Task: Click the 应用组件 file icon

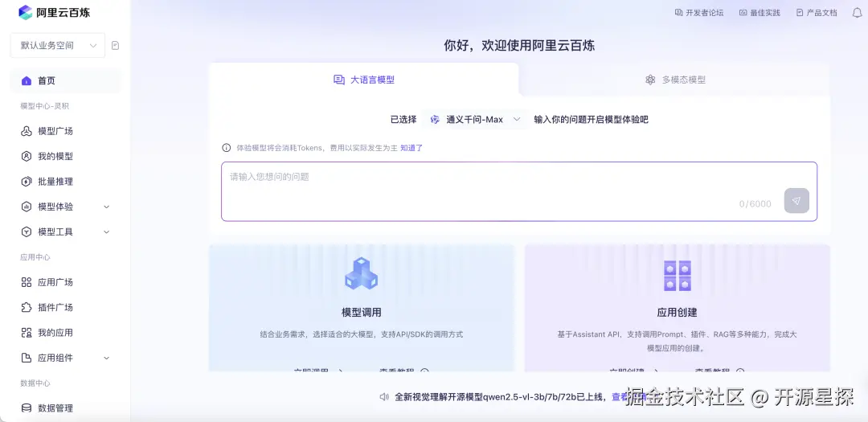Action: coord(26,358)
